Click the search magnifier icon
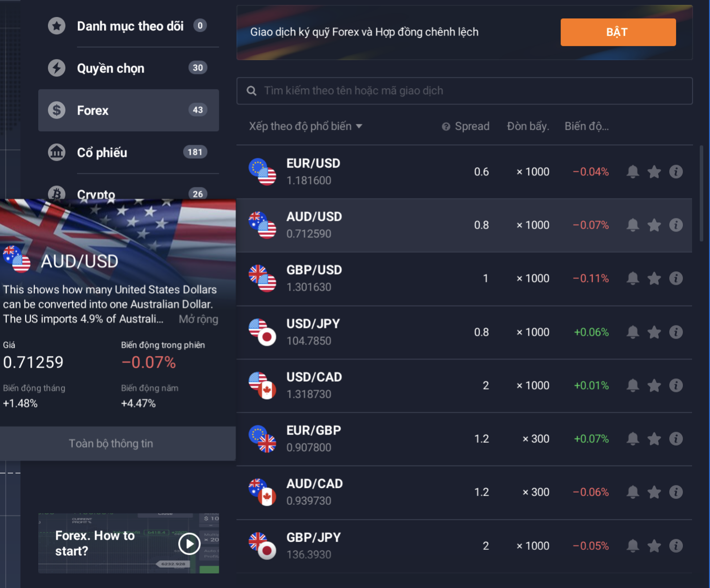The image size is (710, 588). click(251, 91)
